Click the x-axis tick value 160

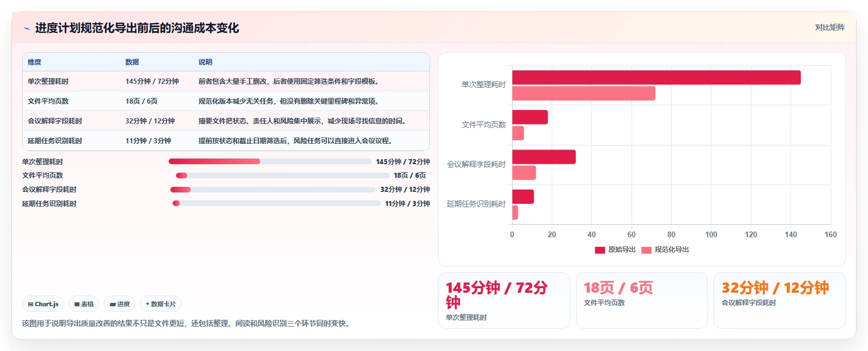click(831, 235)
